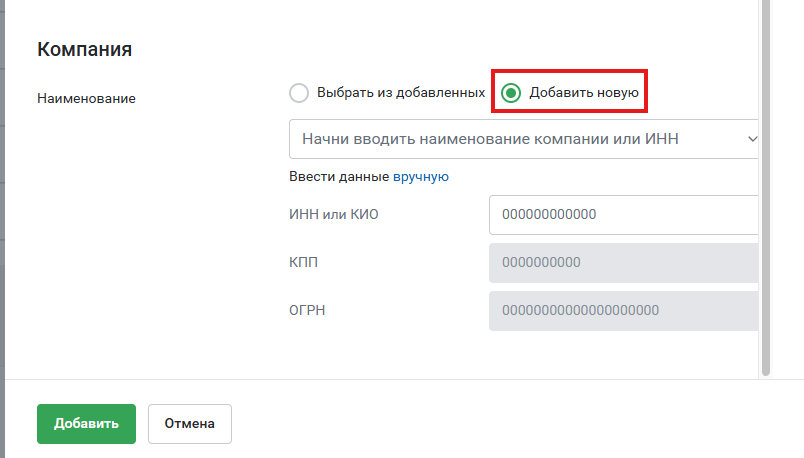Click the green Добавить button

click(x=86, y=424)
